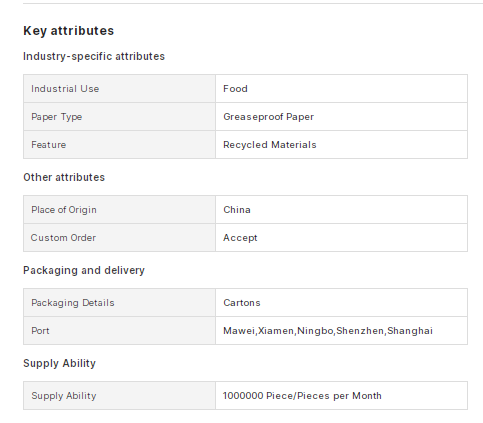Screen dimensions: 483x423
Task: Click the Custom Order label
Action: (63, 238)
